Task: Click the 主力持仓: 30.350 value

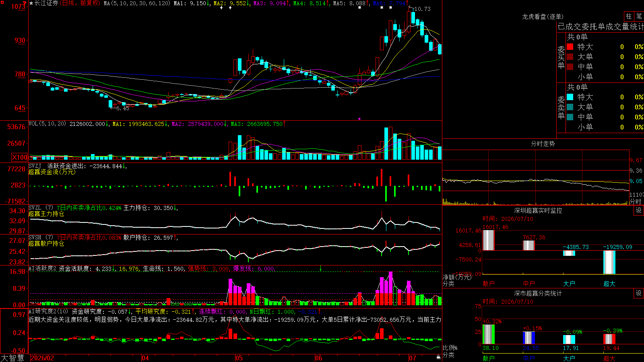Action: pyautogui.click(x=148, y=208)
